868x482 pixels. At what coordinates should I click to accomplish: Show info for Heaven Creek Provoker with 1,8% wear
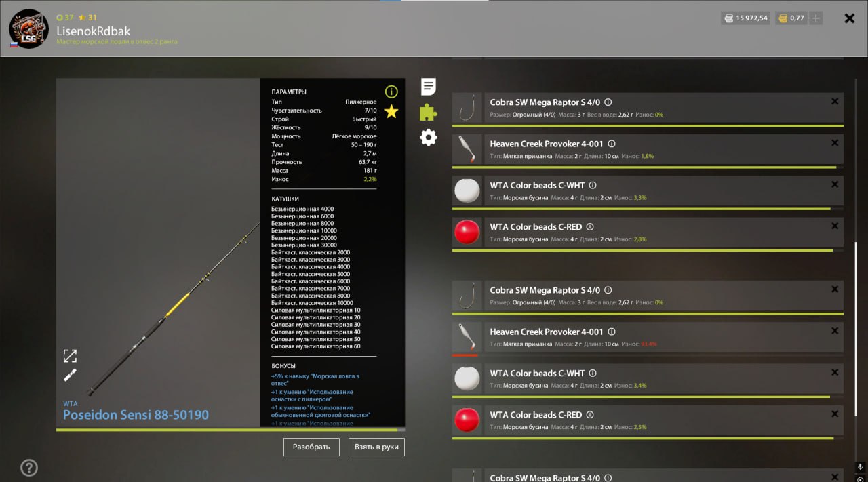[x=611, y=144]
